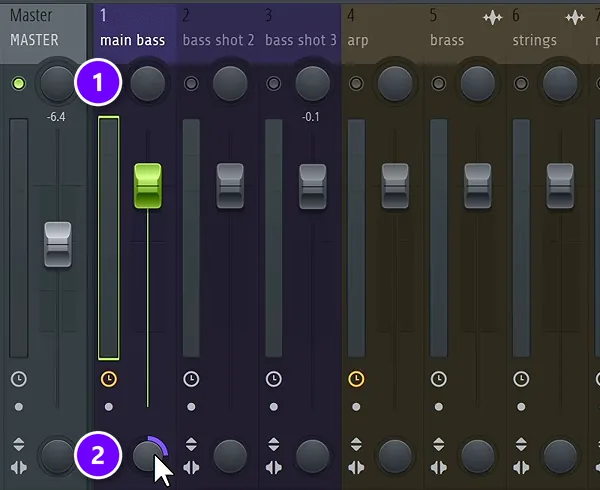
Task: Click the brass volume fader handle
Action: (x=478, y=186)
